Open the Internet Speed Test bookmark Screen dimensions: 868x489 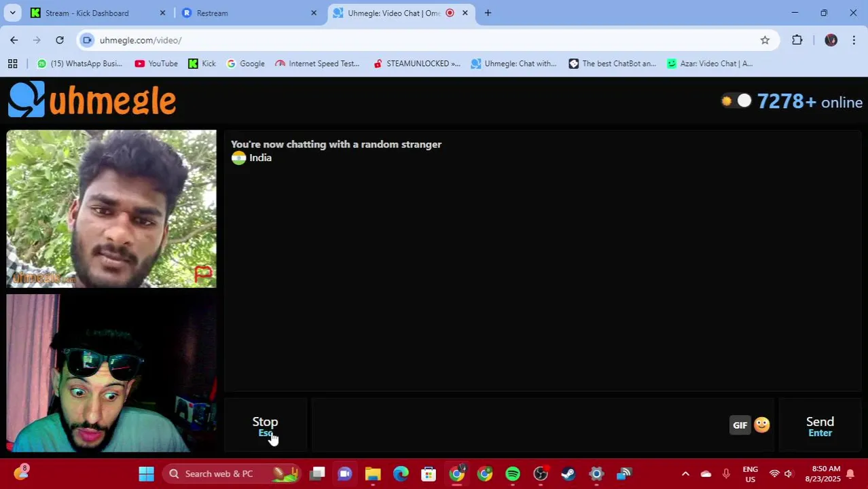tap(317, 63)
